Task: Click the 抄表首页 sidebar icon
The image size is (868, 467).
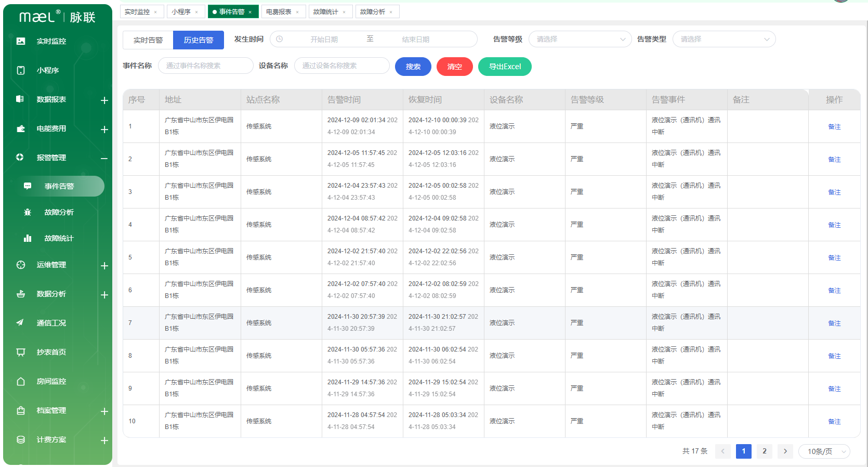Action: 21,352
